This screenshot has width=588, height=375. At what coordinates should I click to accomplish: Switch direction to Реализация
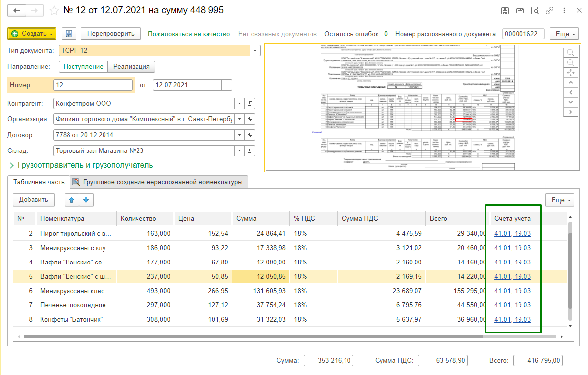coord(132,66)
